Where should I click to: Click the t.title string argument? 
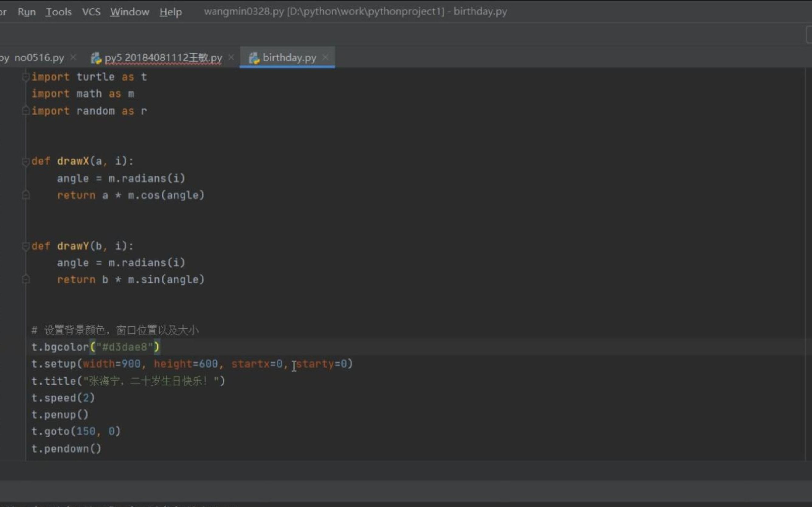(x=151, y=381)
